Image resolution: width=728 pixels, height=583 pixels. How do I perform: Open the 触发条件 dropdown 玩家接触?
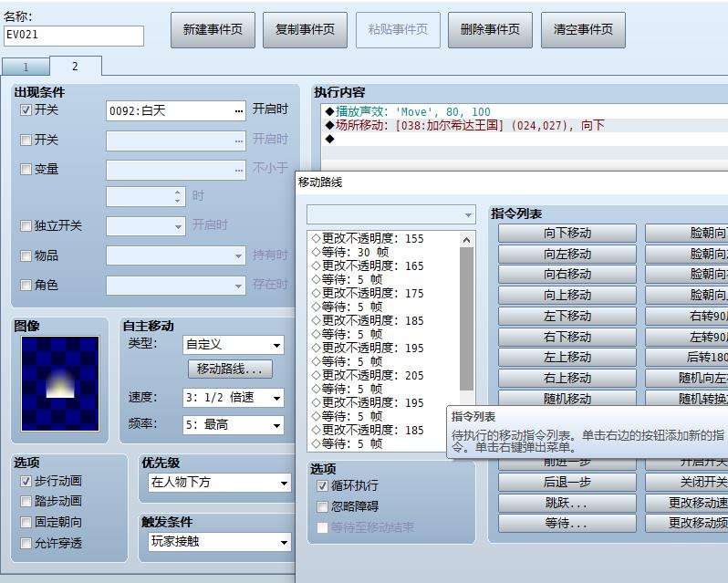click(x=220, y=542)
